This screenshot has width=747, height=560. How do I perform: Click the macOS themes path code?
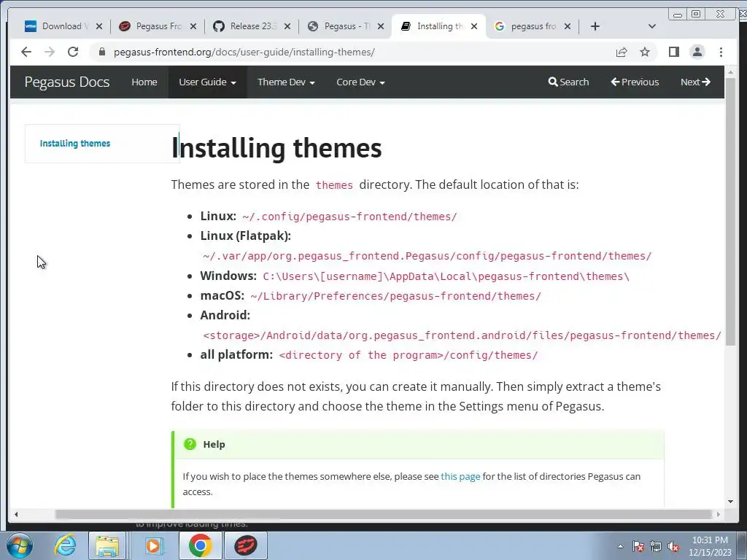pos(396,296)
